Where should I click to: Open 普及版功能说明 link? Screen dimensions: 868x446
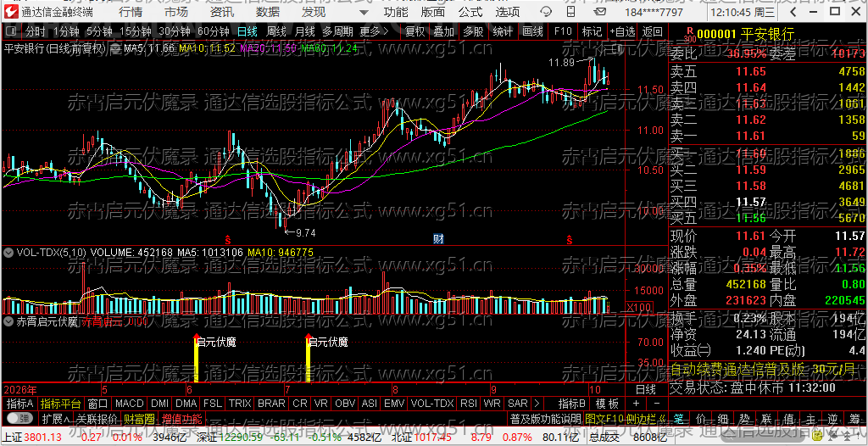point(545,418)
